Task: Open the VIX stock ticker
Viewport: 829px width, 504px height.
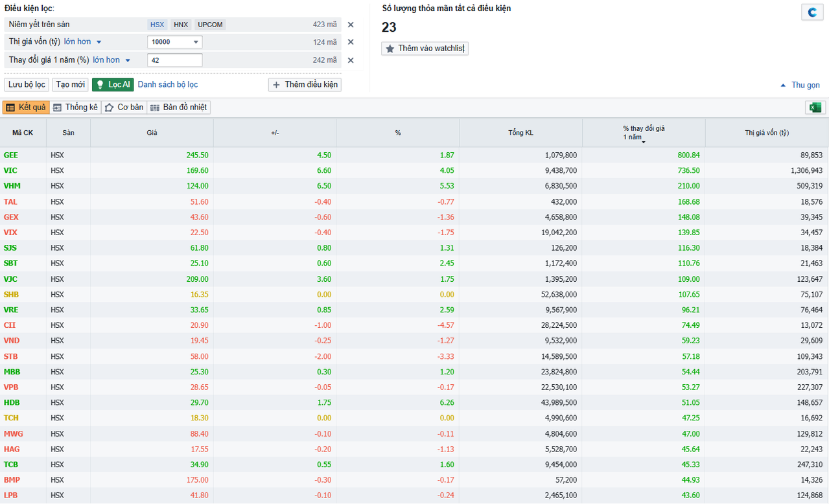Action: click(10, 233)
